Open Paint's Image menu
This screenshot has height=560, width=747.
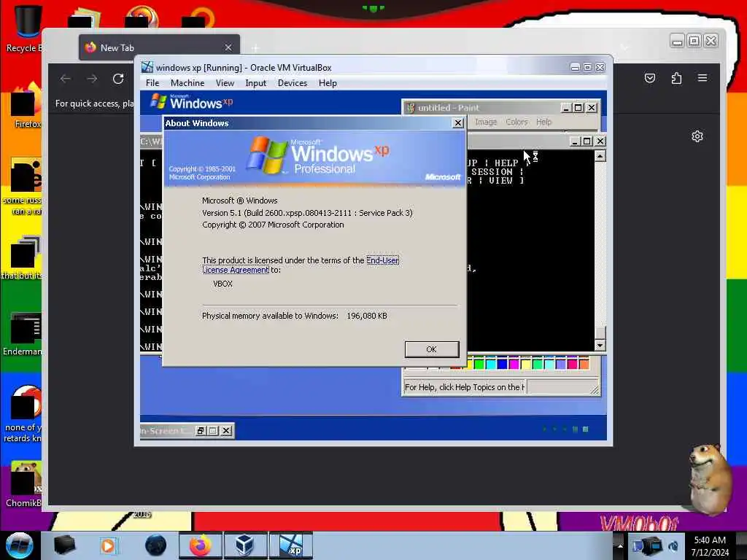[486, 122]
